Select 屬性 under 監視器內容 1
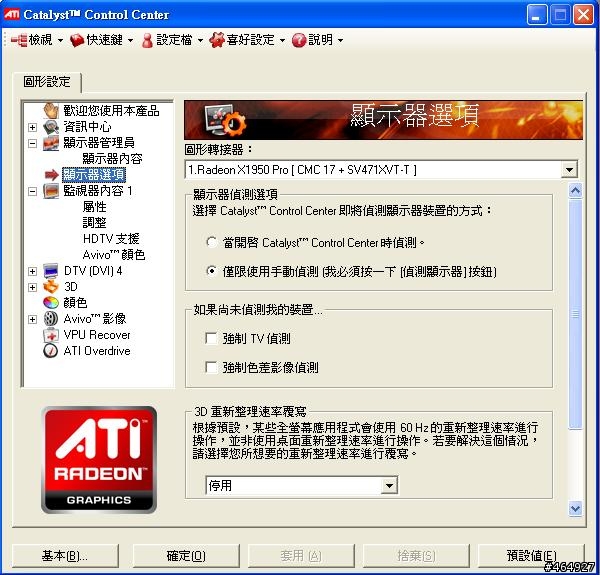This screenshot has height=575, width=600. click(x=95, y=207)
